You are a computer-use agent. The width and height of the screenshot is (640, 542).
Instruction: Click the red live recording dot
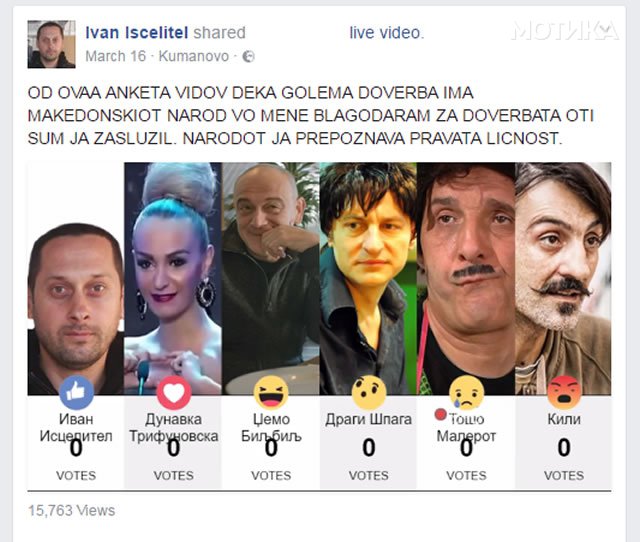pos(441,415)
